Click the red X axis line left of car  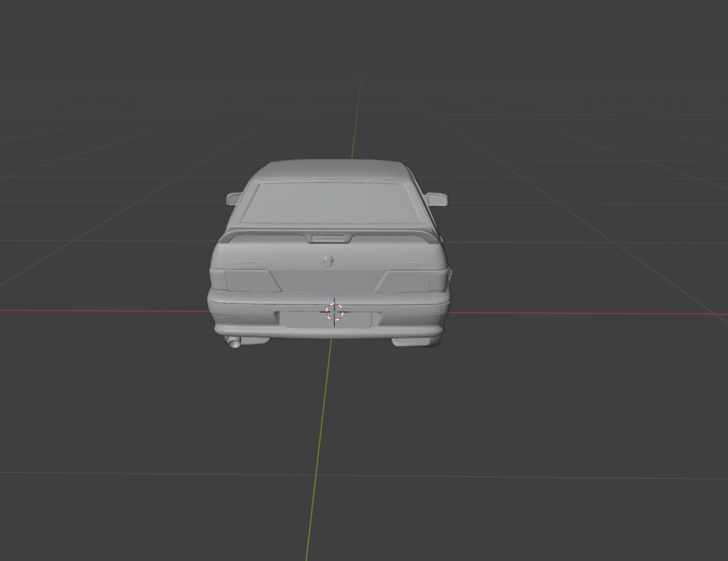click(101, 310)
